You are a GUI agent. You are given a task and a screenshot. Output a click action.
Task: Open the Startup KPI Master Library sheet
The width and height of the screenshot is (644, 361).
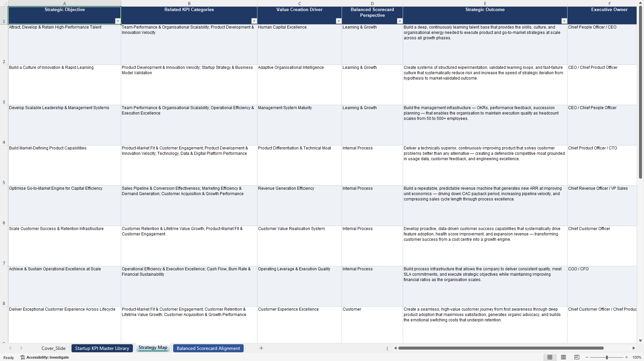tap(102, 348)
